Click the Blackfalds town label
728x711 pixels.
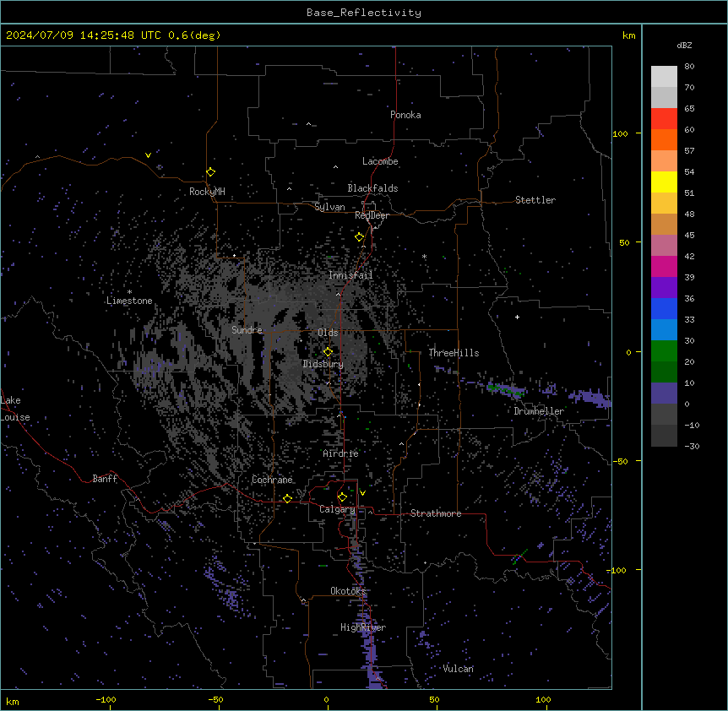click(x=372, y=188)
